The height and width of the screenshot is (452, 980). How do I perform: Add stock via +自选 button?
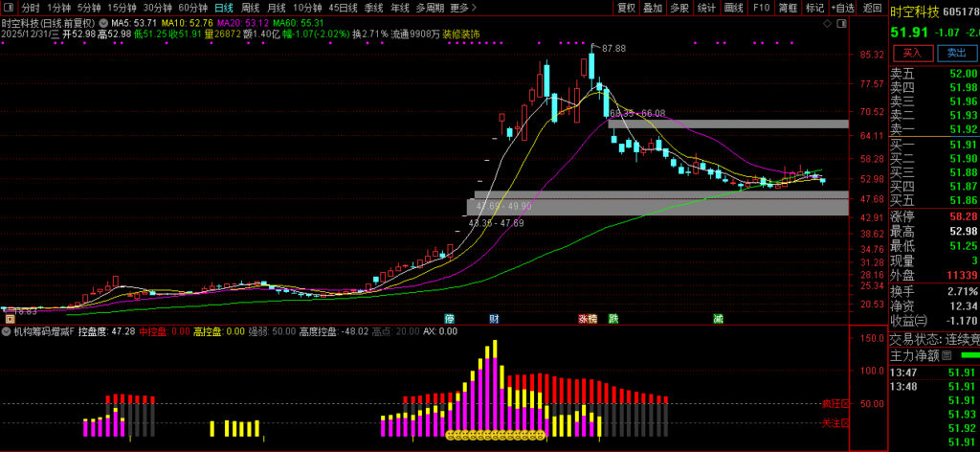click(x=842, y=8)
